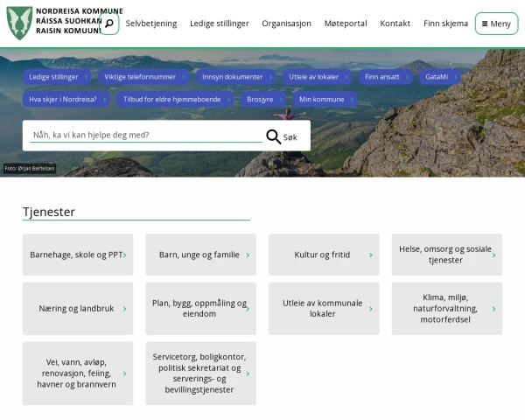This screenshot has width=525, height=420.
Task: Open the Finn ansatt quick link
Action: 385,77
